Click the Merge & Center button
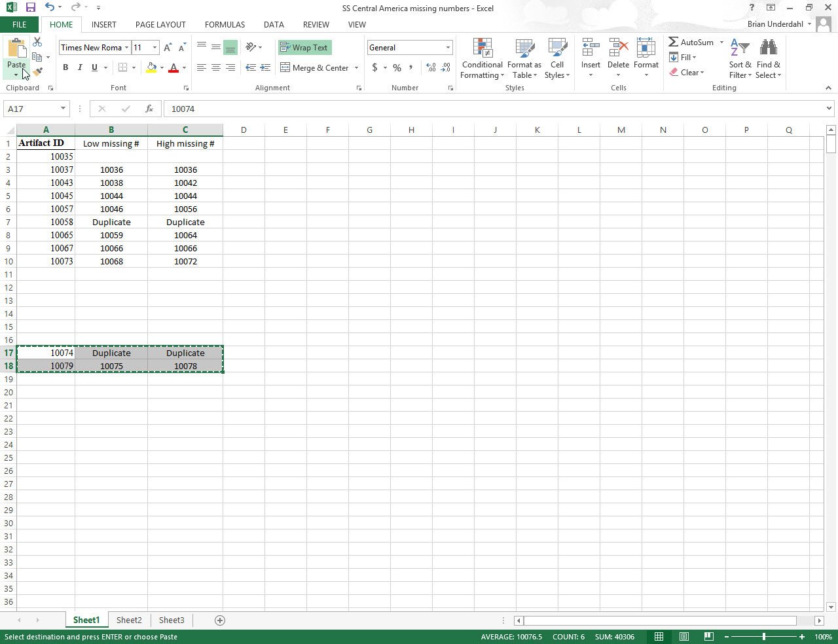Image resolution: width=838 pixels, height=644 pixels. pos(315,67)
